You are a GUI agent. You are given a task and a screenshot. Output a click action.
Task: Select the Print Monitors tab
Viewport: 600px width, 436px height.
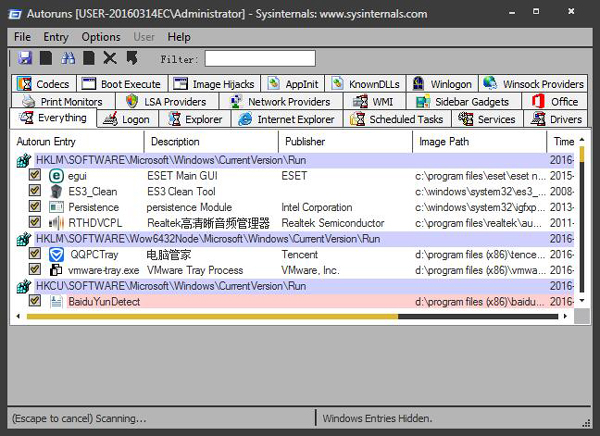tap(63, 101)
